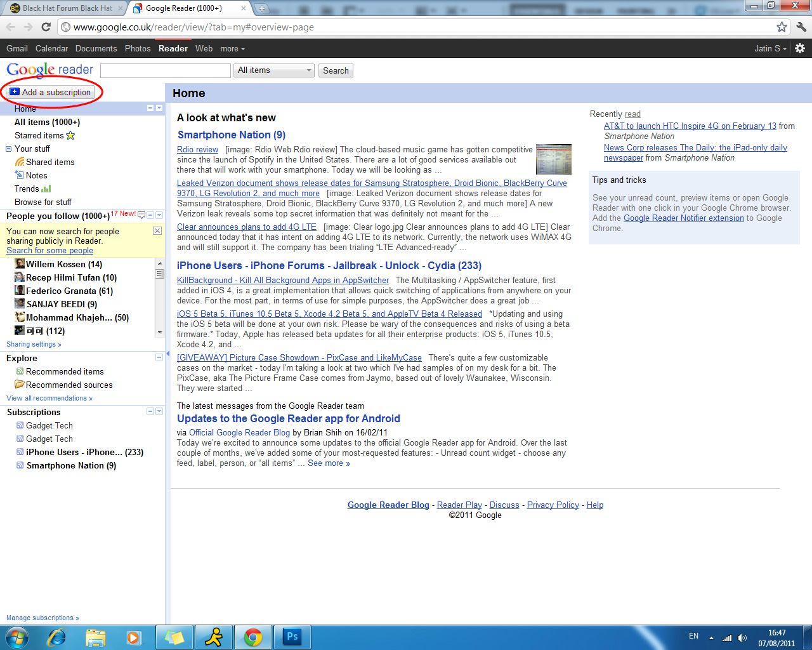Image resolution: width=812 pixels, height=650 pixels.
Task: Open People you follow options dropdown
Action: [x=159, y=215]
